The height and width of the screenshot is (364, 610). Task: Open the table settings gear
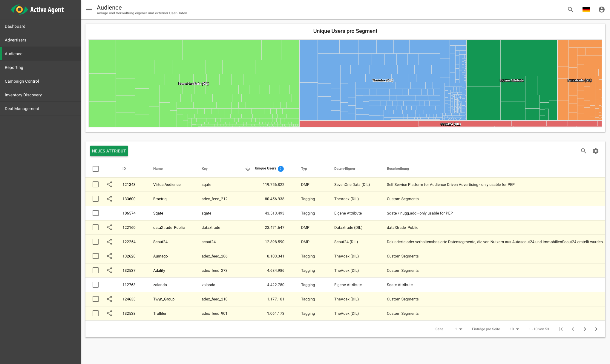pos(596,151)
